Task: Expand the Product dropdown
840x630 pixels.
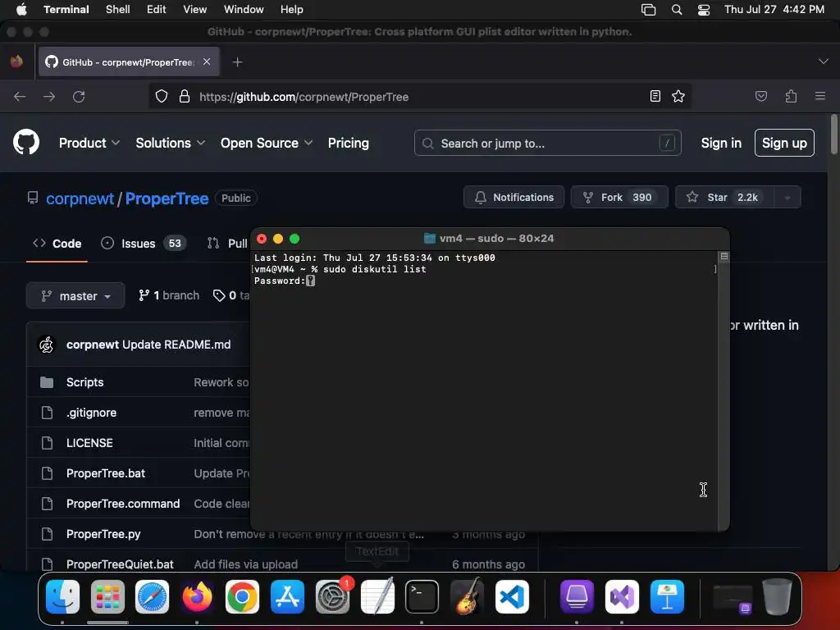Action: click(x=89, y=143)
